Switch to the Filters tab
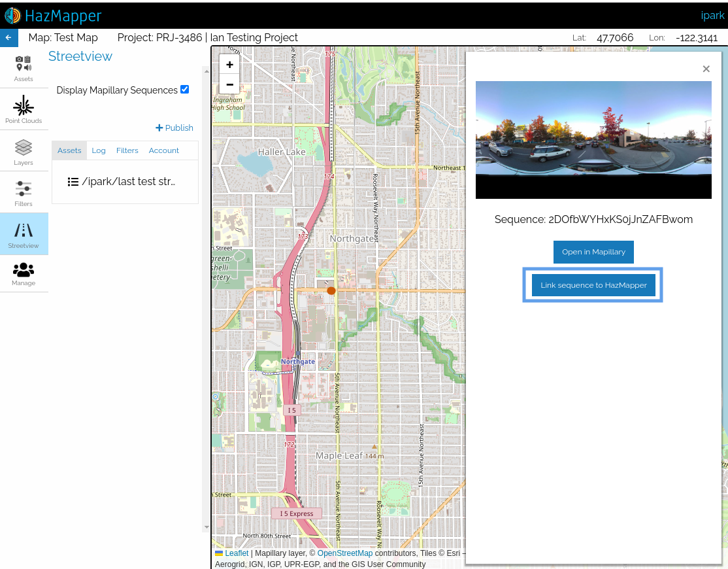 (x=127, y=150)
